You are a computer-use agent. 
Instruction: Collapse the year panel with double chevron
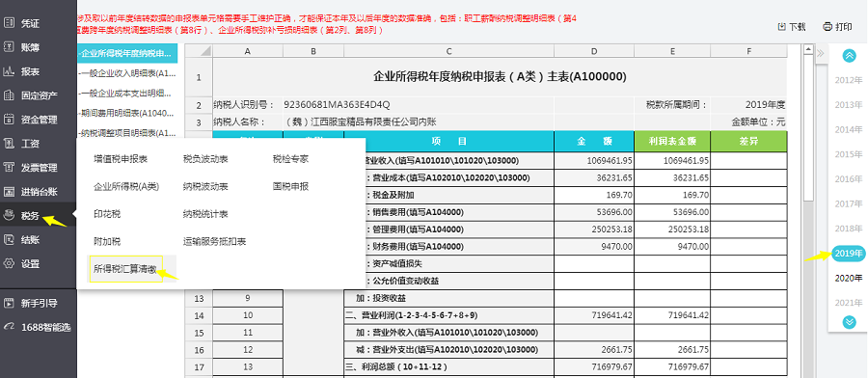[x=821, y=53]
